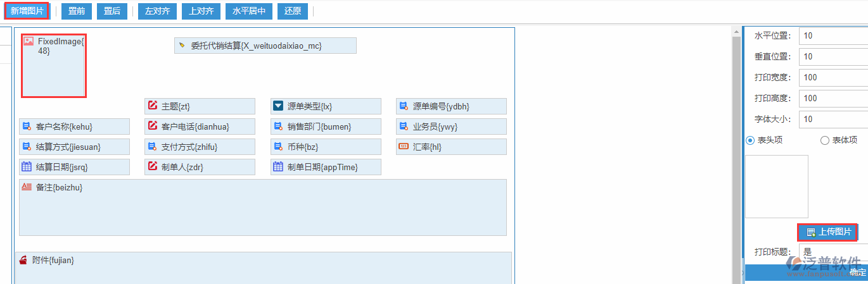This screenshot has width=868, height=284.
Task: Click the 垂直位置 input field
Action: point(833,56)
